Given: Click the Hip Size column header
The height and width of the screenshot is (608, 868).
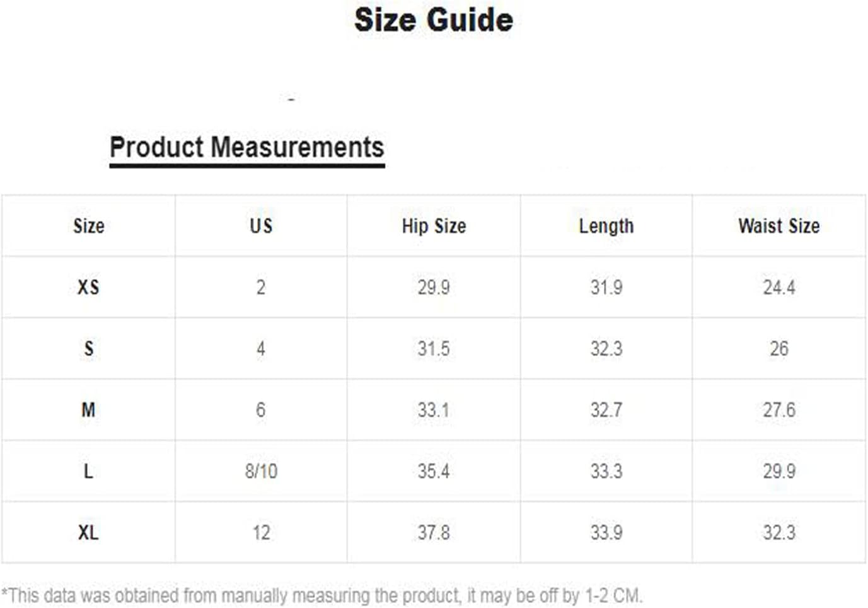Looking at the screenshot, I should (x=434, y=226).
